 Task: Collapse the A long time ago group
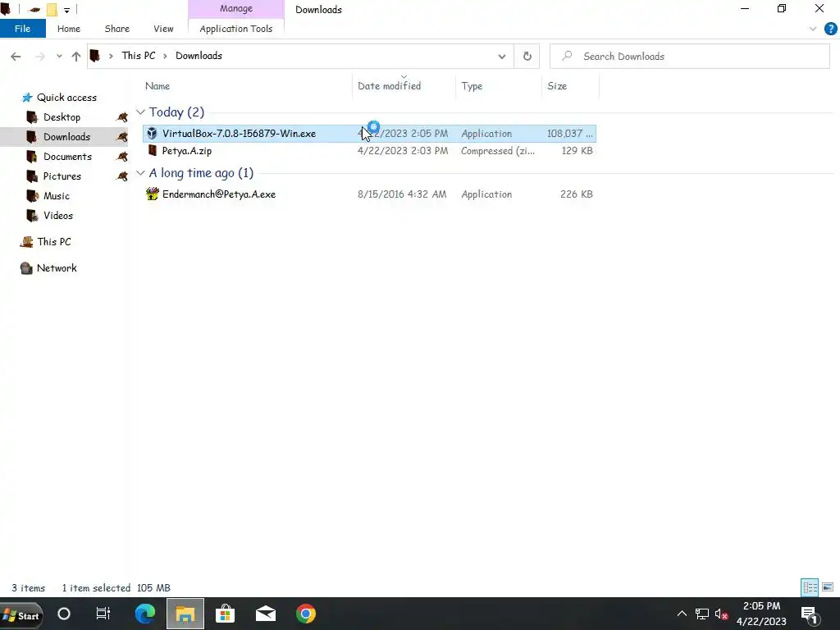tap(140, 173)
